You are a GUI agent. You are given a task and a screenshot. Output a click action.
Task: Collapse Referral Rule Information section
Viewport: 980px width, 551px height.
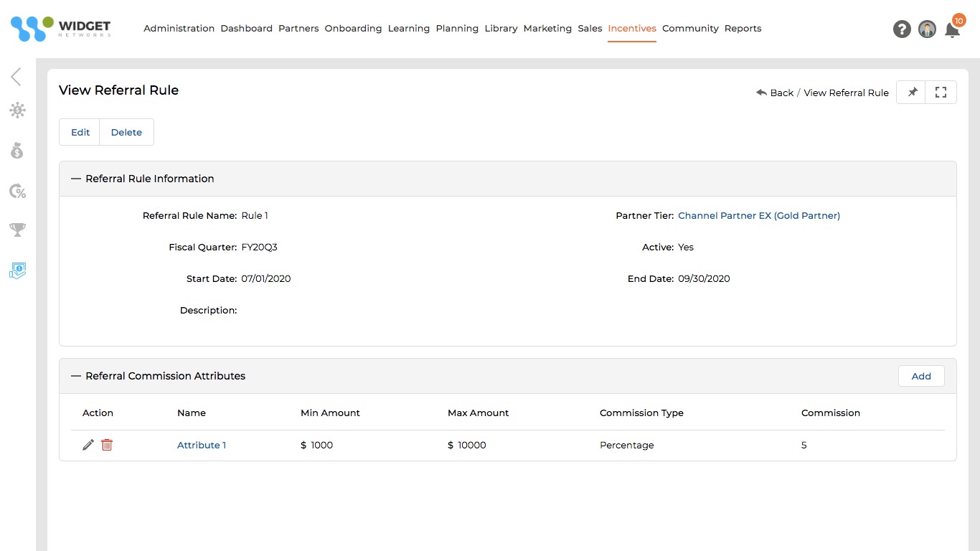[76, 179]
